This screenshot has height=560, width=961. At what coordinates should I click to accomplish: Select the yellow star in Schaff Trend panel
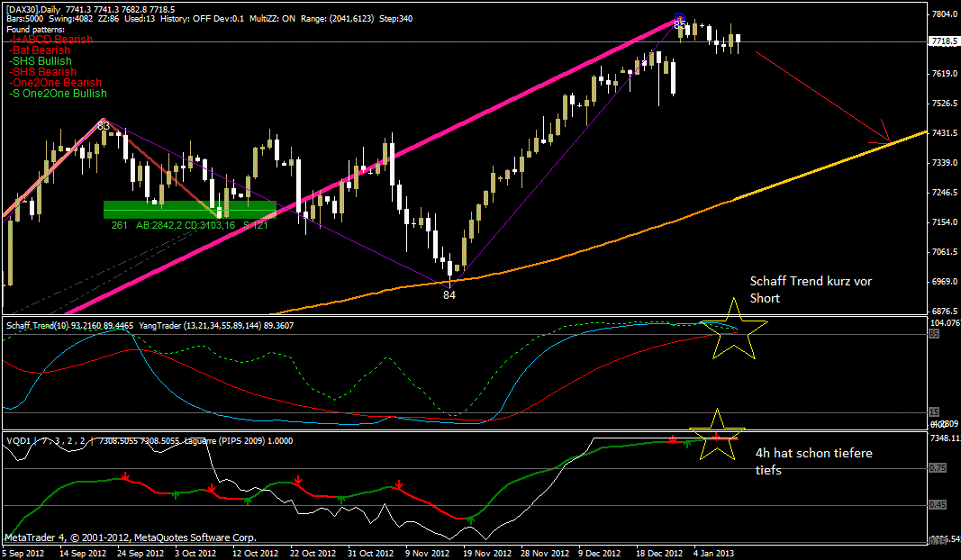click(x=733, y=329)
